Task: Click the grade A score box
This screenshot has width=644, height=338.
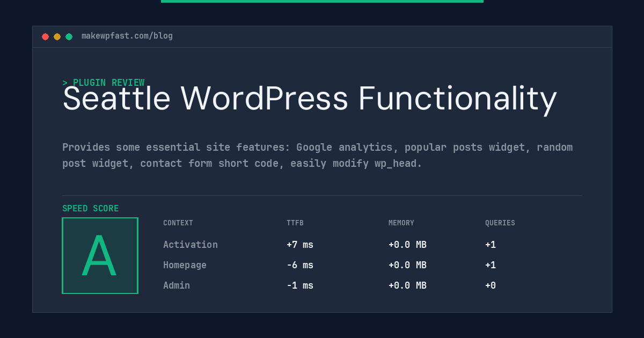Action: coord(100,255)
